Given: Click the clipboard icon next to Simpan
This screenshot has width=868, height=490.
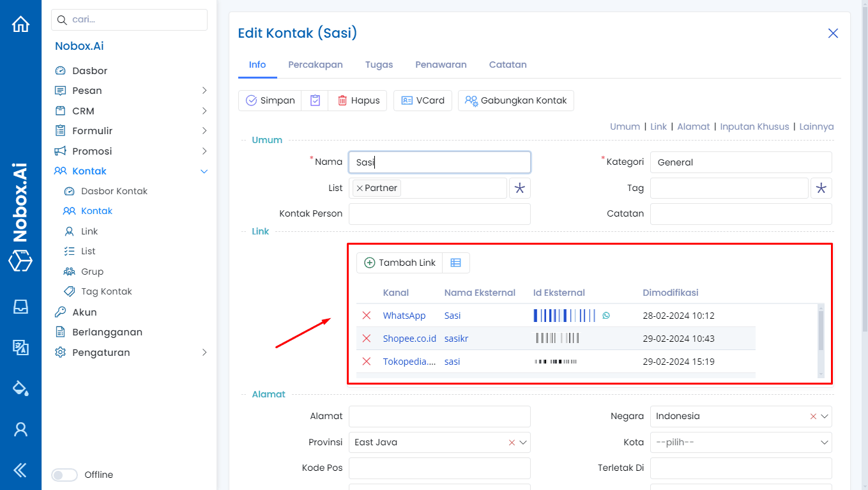Looking at the screenshot, I should point(315,100).
